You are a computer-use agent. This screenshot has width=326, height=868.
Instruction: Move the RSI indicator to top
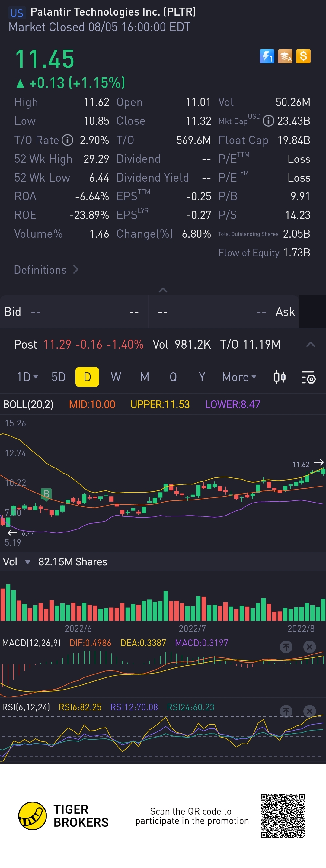286,711
